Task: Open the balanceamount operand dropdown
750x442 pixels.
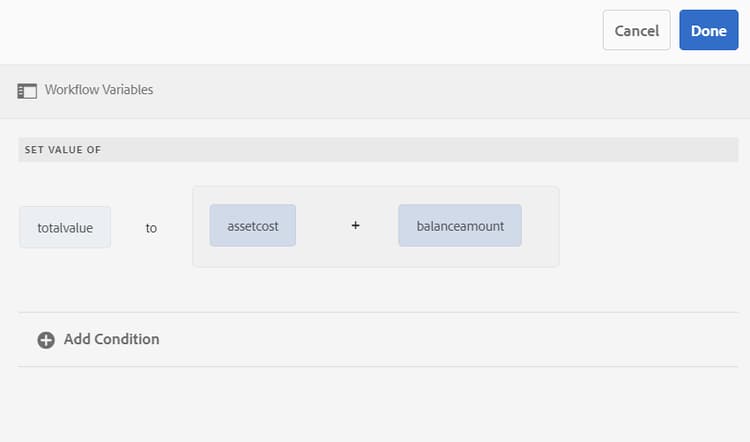Action: (x=460, y=226)
